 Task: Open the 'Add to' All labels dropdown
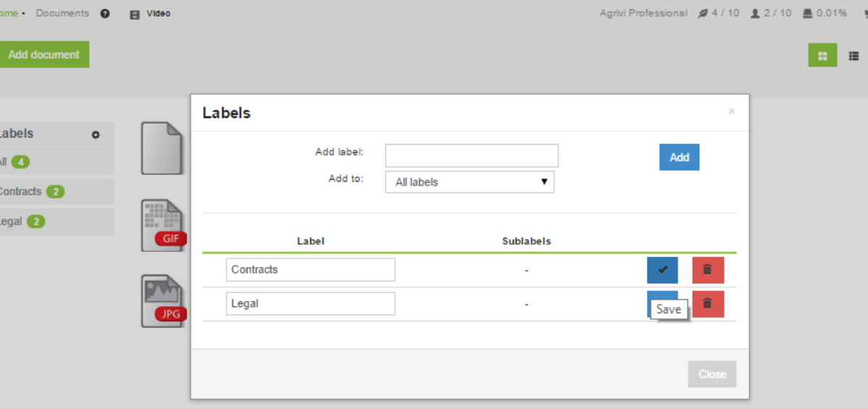pyautogui.click(x=470, y=182)
